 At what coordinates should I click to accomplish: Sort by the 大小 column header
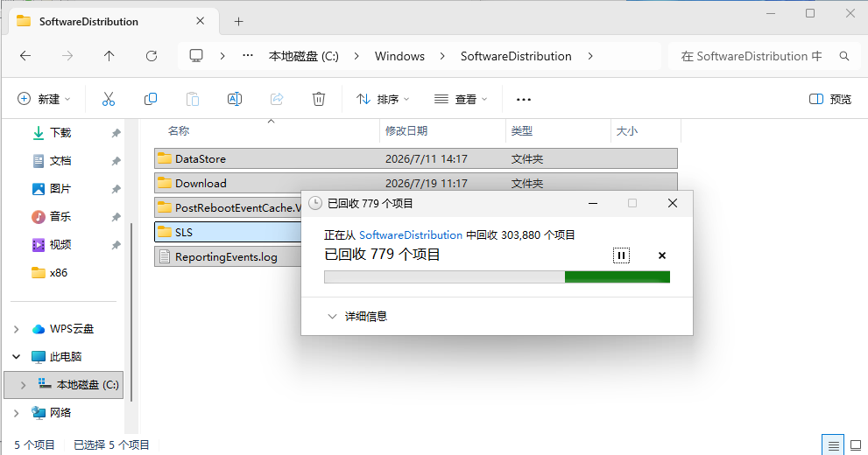(627, 130)
